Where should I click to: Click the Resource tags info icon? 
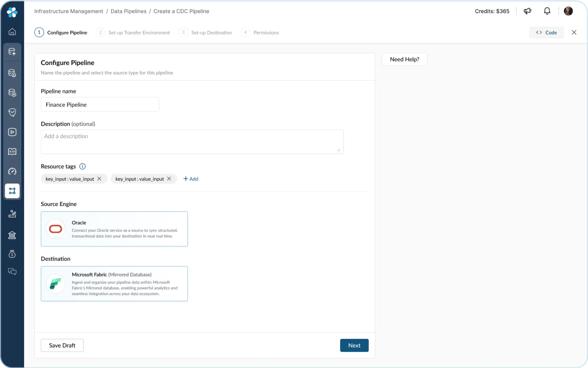pyautogui.click(x=82, y=166)
